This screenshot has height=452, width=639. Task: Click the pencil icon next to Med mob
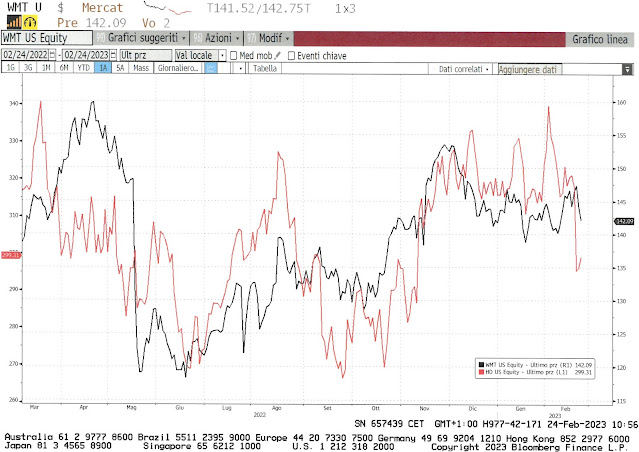tap(278, 55)
